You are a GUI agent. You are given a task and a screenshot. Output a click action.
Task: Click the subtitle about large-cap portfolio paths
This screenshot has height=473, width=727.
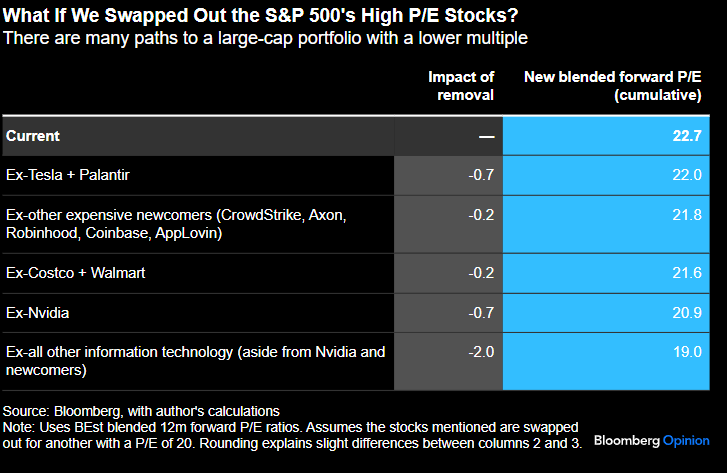pyautogui.click(x=265, y=38)
